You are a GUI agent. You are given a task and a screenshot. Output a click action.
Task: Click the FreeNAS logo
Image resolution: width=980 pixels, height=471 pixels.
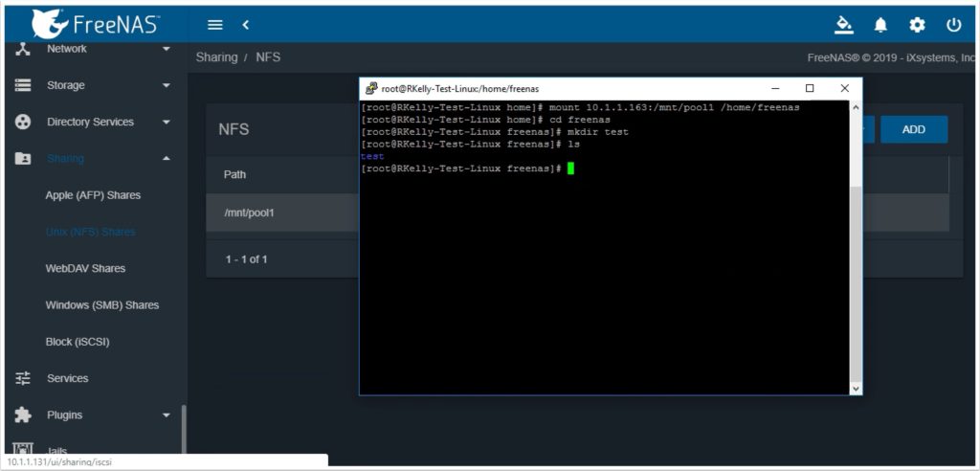pyautogui.click(x=96, y=23)
